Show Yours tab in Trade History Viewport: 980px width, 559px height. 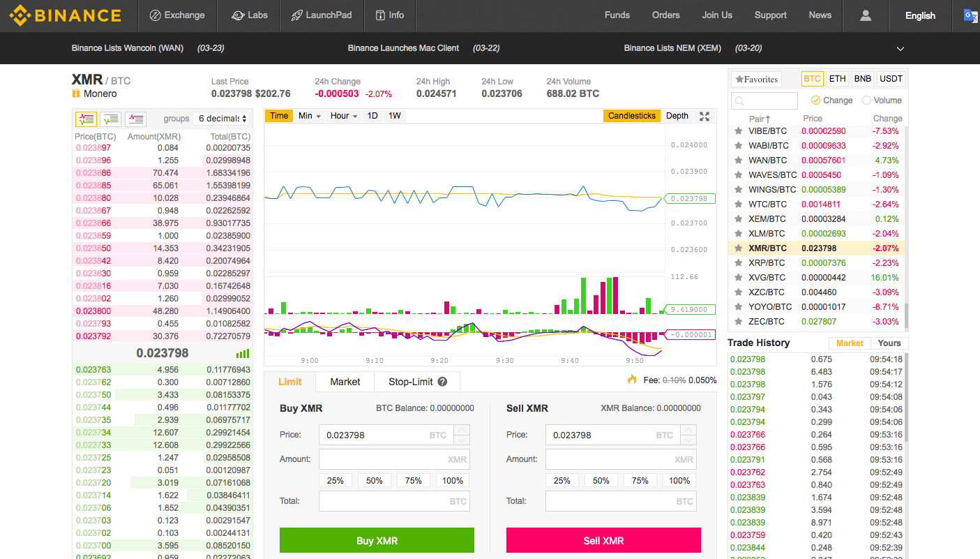[x=889, y=343]
